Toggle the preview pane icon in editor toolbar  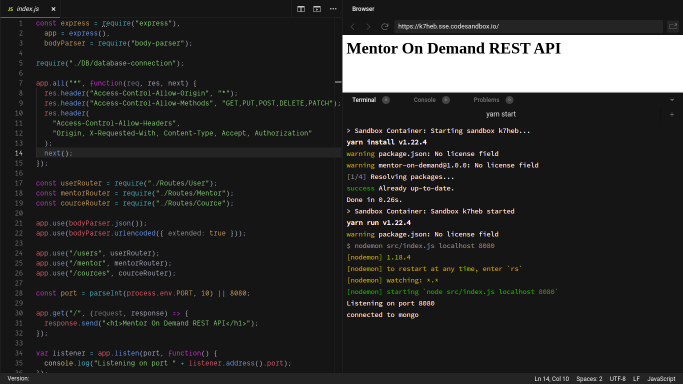[317, 9]
